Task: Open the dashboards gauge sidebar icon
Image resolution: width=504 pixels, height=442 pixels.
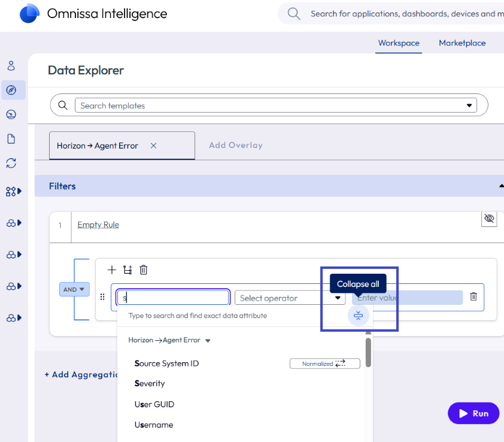Action: (x=11, y=114)
